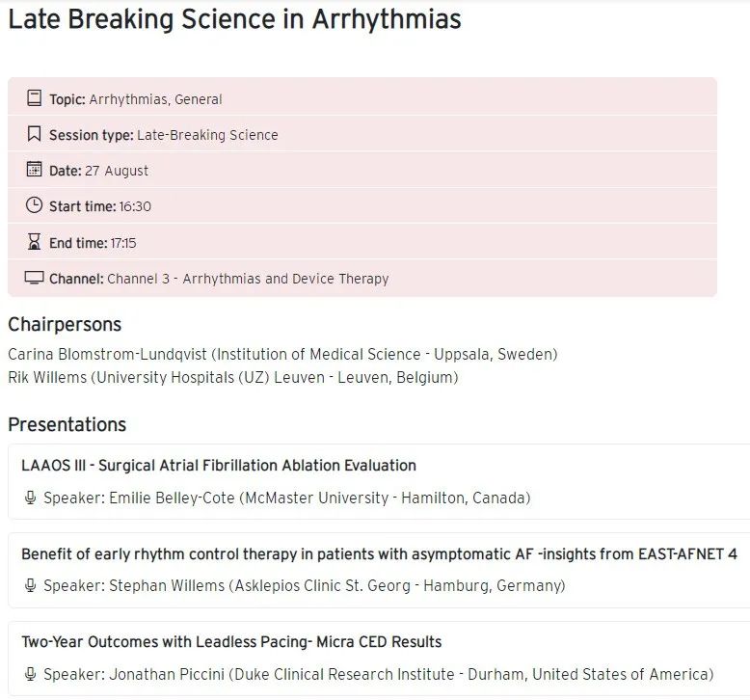Click the hourglass icon beside End time
Image resolution: width=750 pixels, height=700 pixels.
point(35,242)
